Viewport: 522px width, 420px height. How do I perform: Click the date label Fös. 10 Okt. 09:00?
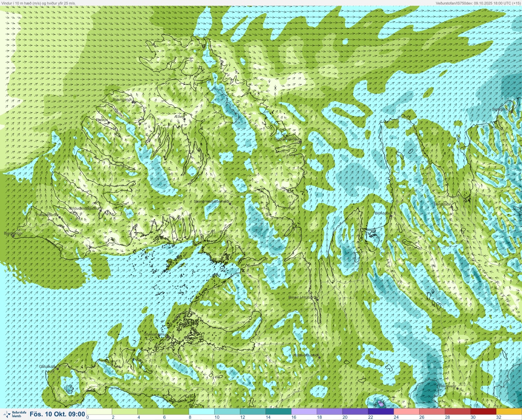[57, 414]
